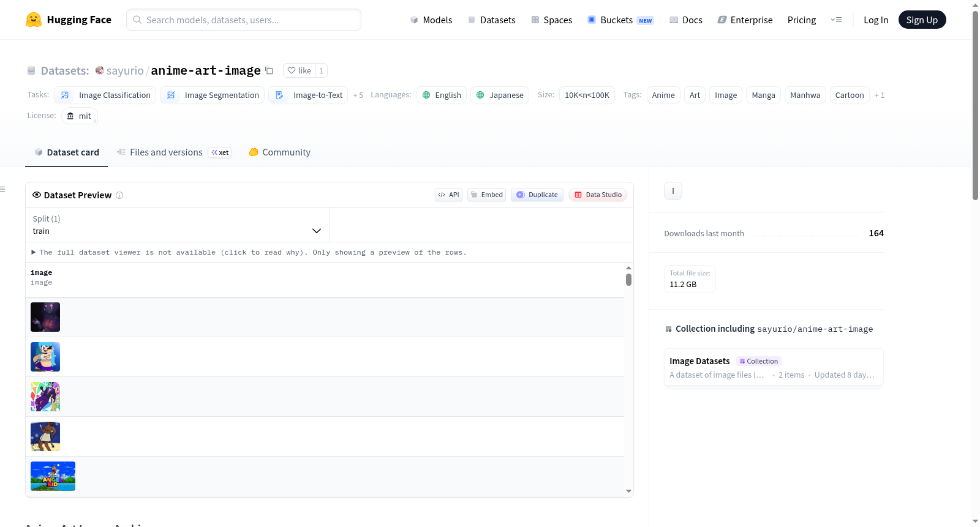Click the Anime tag
Viewport: 980px width, 527px height.
click(x=663, y=95)
